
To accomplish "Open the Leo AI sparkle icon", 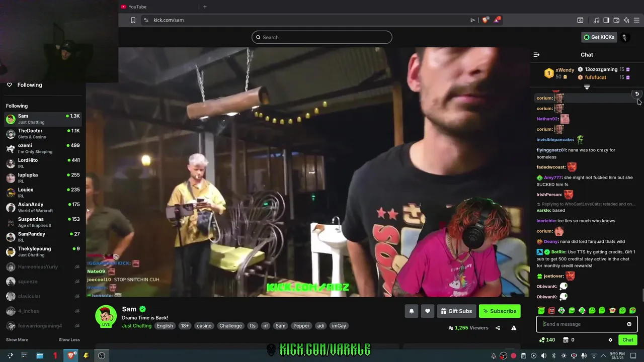I will 626,20.
